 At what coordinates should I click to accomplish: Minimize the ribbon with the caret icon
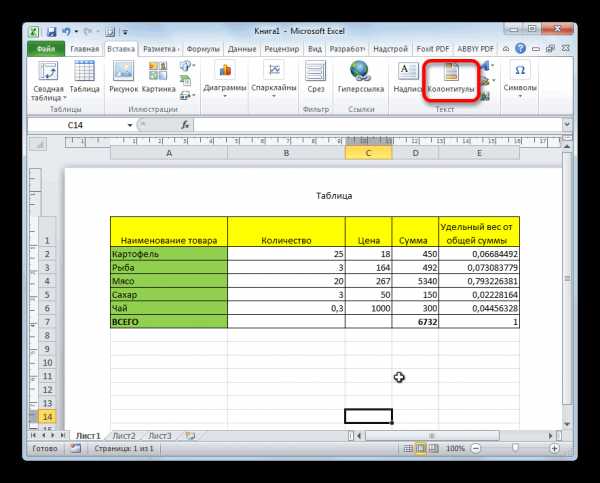pyautogui.click(x=506, y=49)
